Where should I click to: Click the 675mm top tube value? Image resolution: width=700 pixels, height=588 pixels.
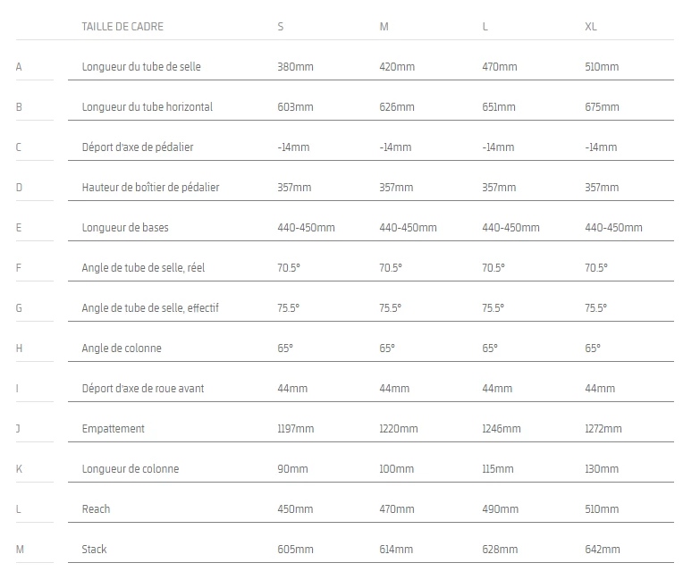(602, 107)
